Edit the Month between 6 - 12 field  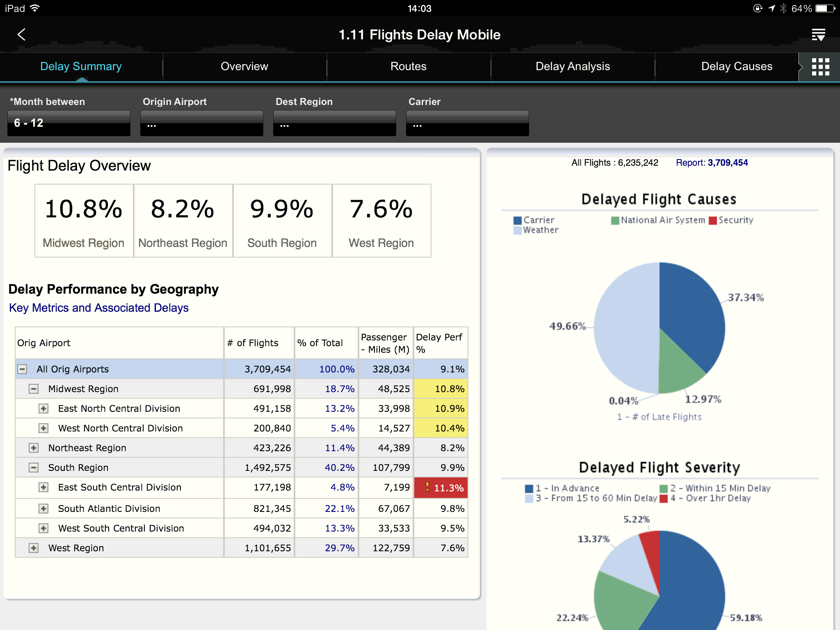(68, 123)
